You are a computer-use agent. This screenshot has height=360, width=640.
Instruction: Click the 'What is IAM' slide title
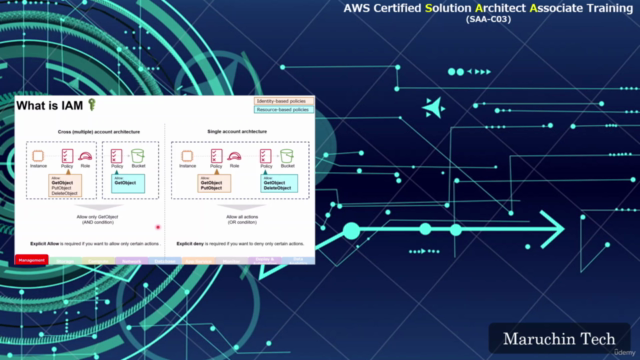(49, 106)
